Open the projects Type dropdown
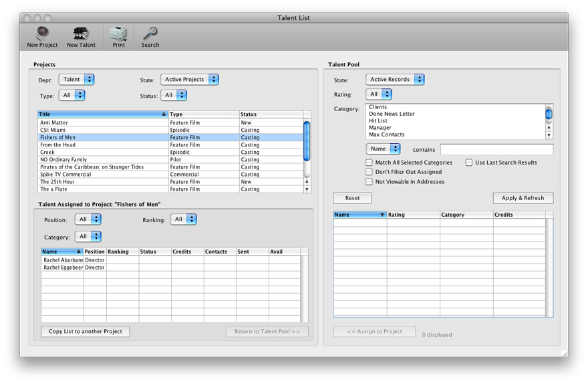 pyautogui.click(x=71, y=96)
